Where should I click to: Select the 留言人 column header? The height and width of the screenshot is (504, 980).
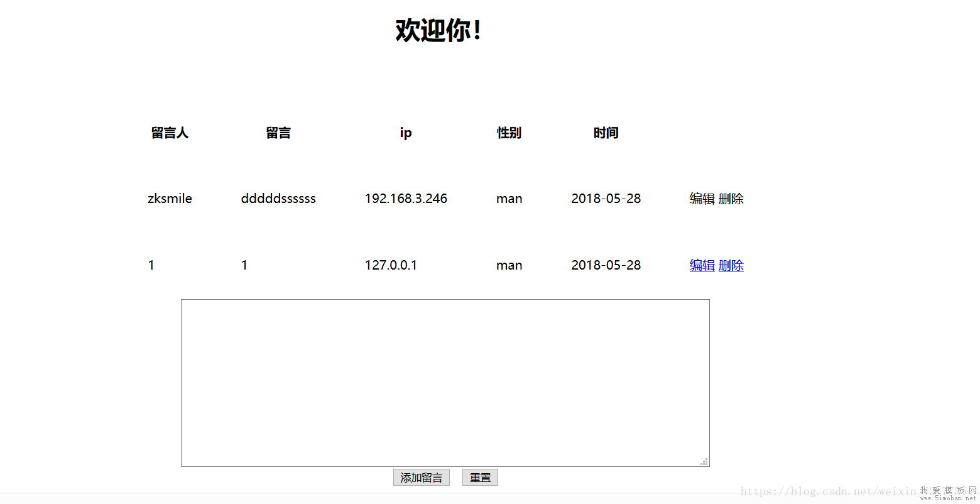170,133
